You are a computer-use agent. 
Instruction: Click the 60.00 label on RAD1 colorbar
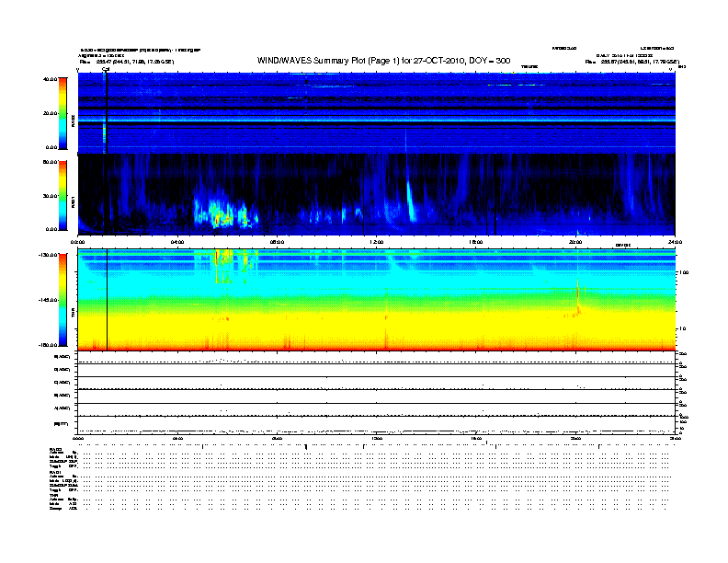pyautogui.click(x=50, y=162)
